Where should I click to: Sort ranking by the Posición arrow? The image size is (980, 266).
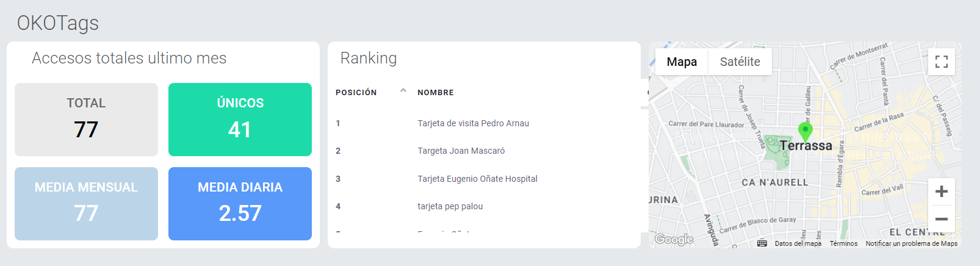[403, 91]
